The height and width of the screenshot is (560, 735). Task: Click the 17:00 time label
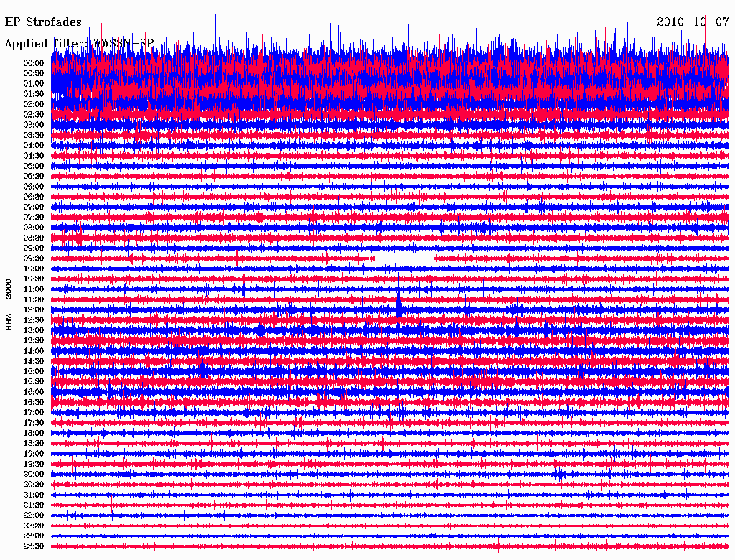34,413
